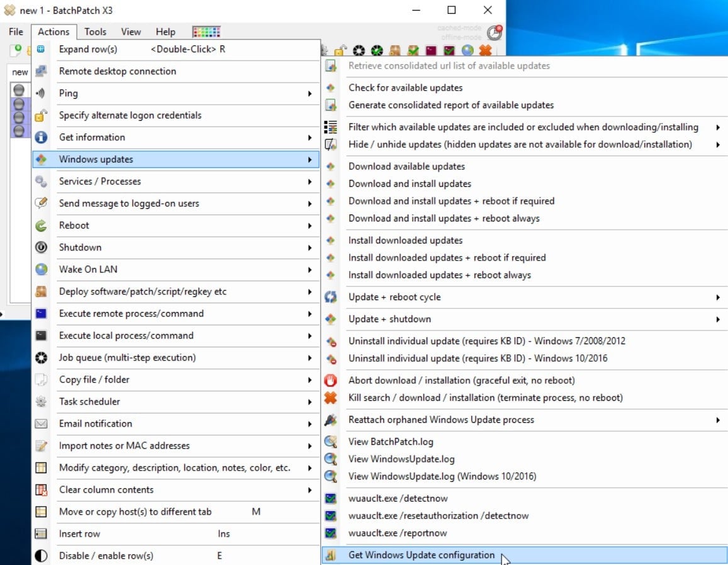Click the padlock icon beside alternate logon credentials
Image resolution: width=728 pixels, height=565 pixels.
tap(41, 115)
